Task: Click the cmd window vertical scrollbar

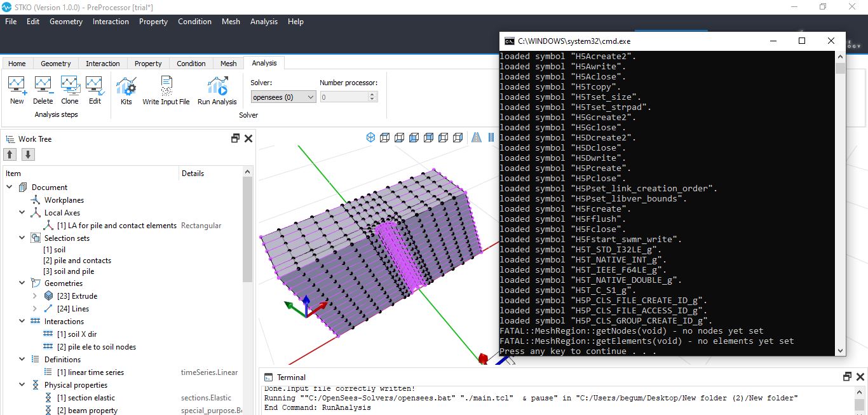Action: tap(840, 203)
